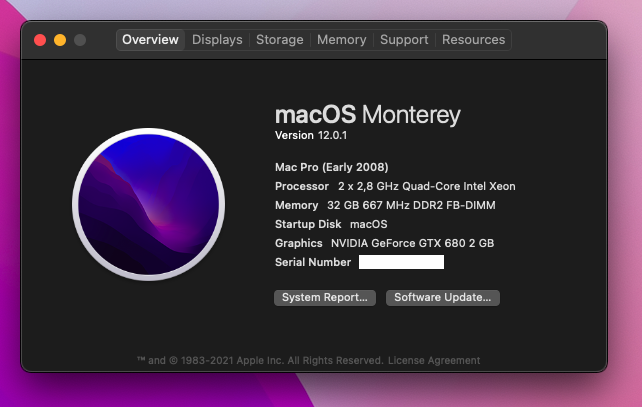Launch Software Update
This screenshot has height=407, width=642.
[443, 298]
